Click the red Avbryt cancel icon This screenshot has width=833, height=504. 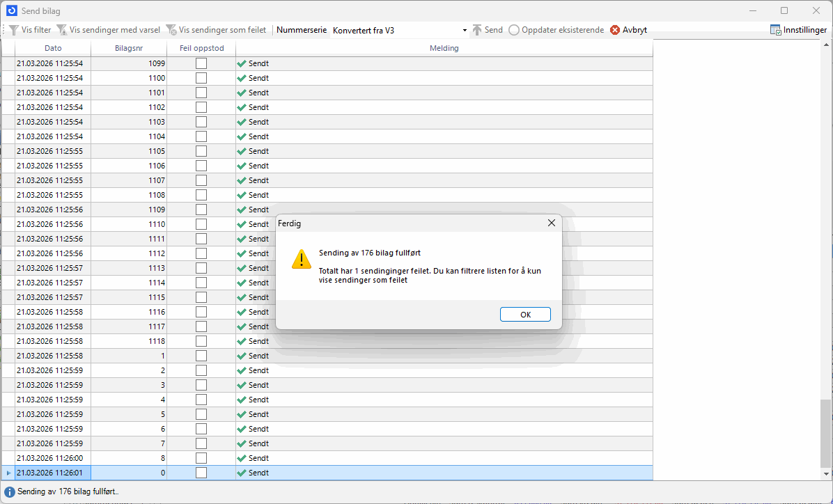pos(615,31)
